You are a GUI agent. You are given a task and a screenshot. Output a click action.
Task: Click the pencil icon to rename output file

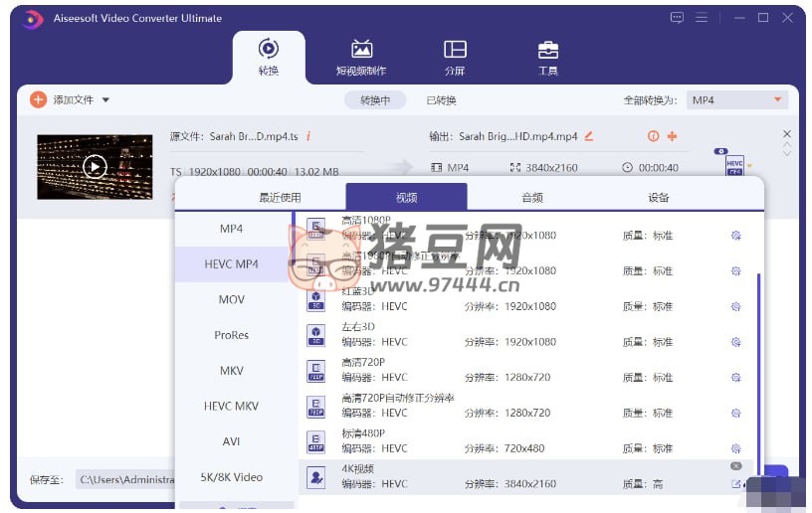pos(588,136)
